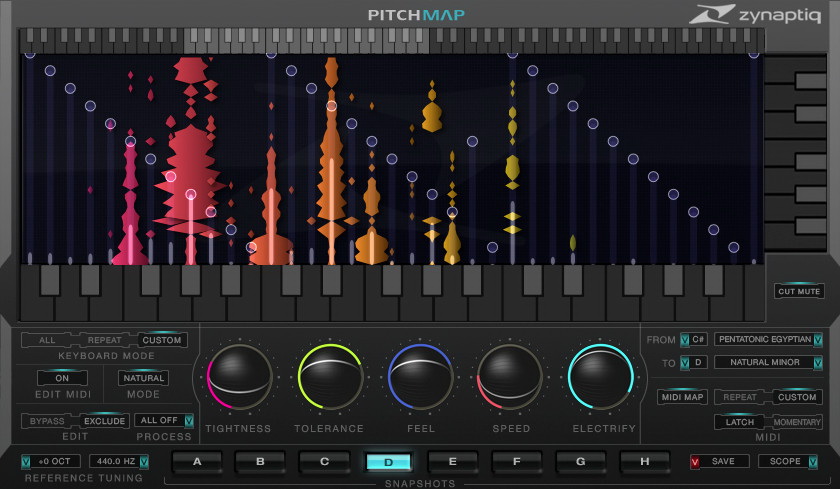Select snapshot slot A
The height and width of the screenshot is (489, 840).
[x=197, y=462]
